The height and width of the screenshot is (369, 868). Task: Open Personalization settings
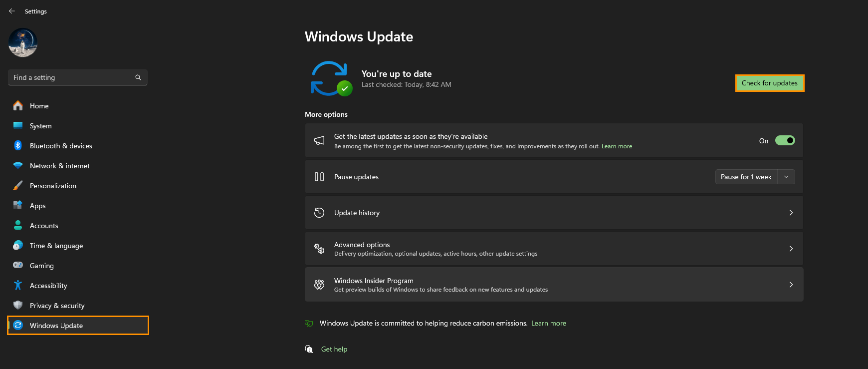78,186
